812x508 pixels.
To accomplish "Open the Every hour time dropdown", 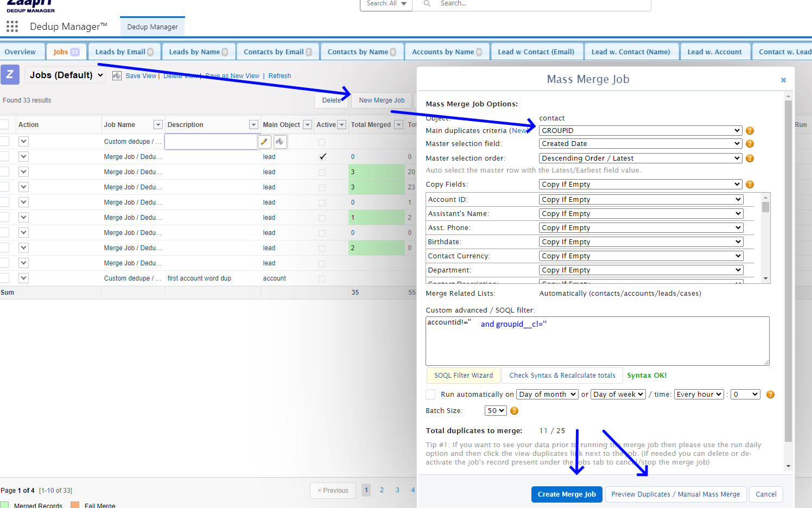I will coord(699,395).
